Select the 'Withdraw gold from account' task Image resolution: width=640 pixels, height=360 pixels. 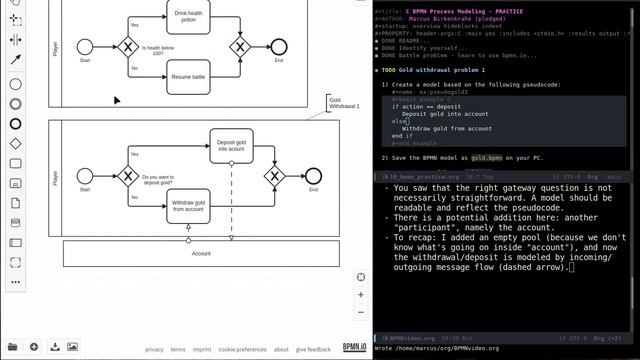tap(188, 206)
